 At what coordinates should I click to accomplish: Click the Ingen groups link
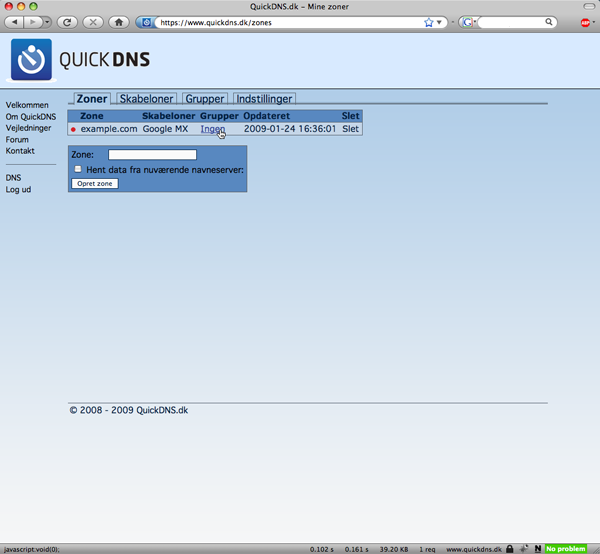(x=213, y=129)
